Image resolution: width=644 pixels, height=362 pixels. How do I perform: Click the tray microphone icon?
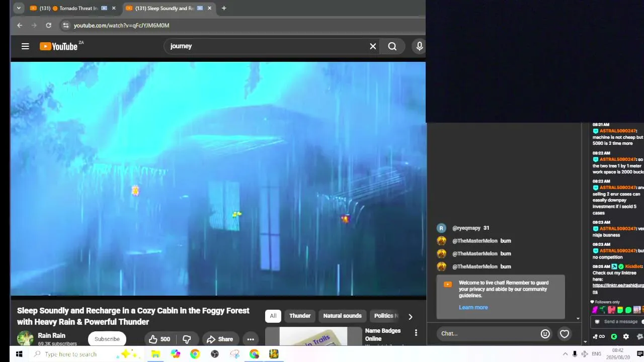[x=575, y=354]
